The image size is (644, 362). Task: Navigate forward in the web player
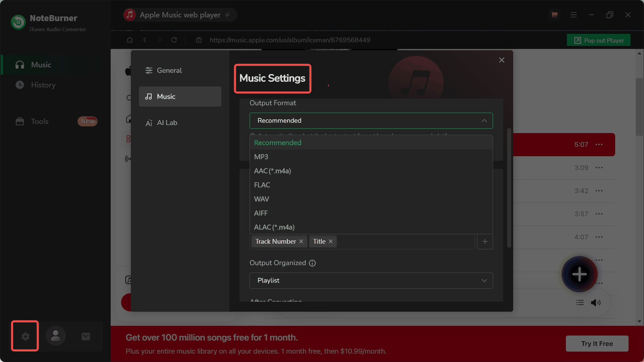pos(160,40)
